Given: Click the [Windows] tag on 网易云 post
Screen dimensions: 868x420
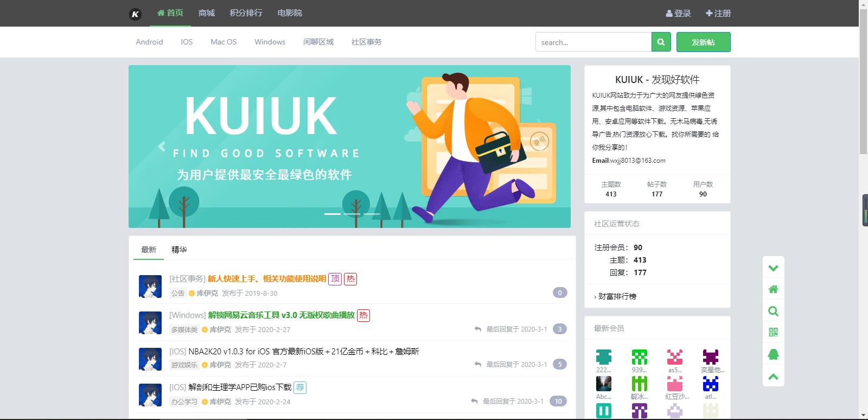Looking at the screenshot, I should point(188,315).
